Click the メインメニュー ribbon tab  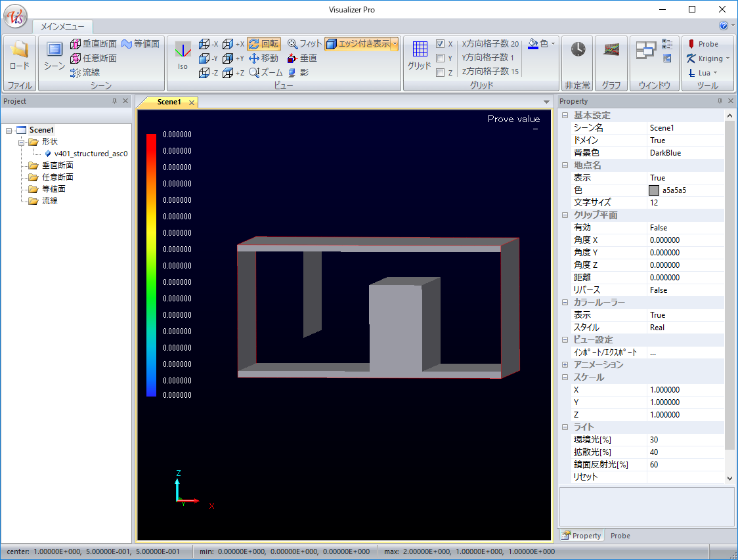pos(62,27)
